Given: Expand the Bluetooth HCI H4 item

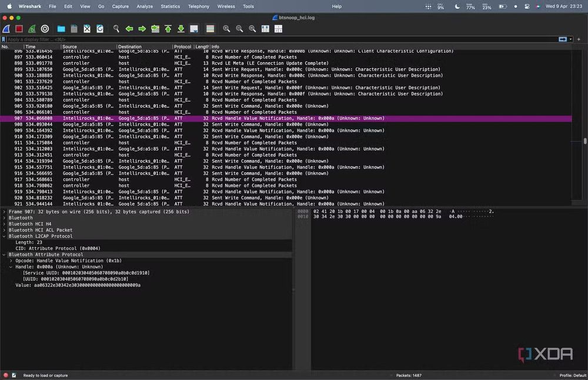Looking at the screenshot, I should pos(4,224).
